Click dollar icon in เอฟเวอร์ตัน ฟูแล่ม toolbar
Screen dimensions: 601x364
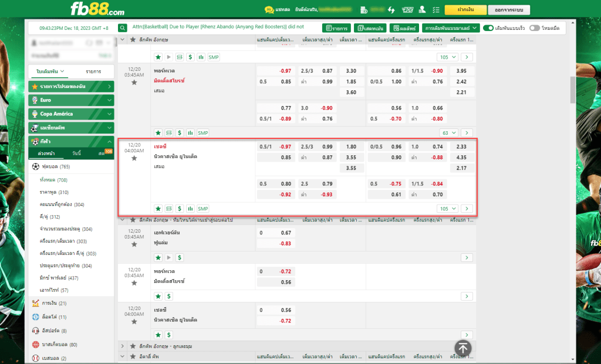pyautogui.click(x=180, y=257)
